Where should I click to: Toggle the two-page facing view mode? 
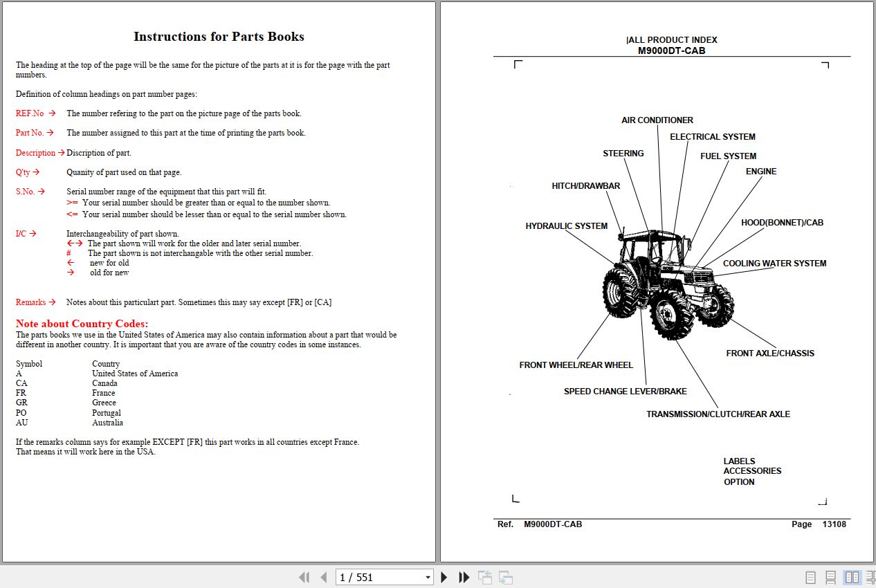[x=850, y=576]
